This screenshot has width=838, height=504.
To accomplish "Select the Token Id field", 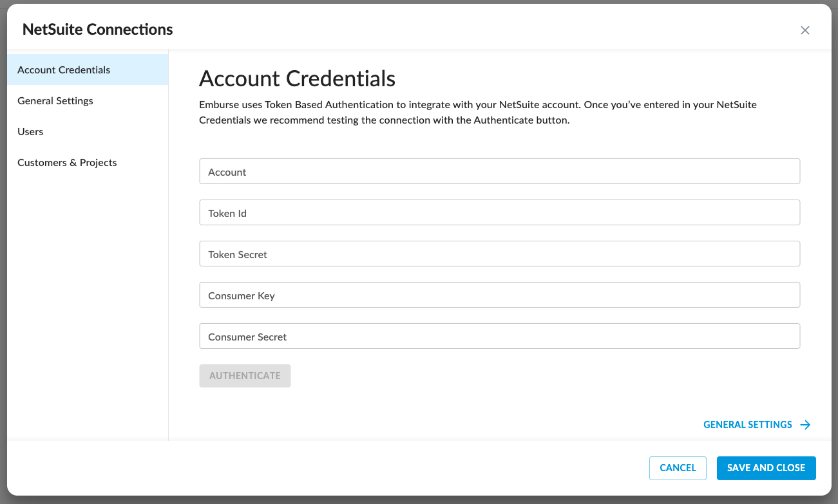I will (499, 212).
